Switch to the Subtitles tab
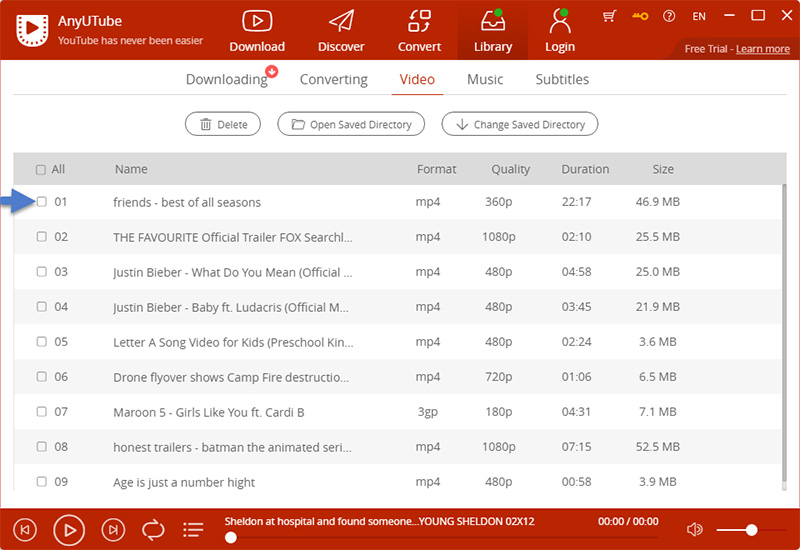The width and height of the screenshot is (800, 550). click(x=562, y=80)
